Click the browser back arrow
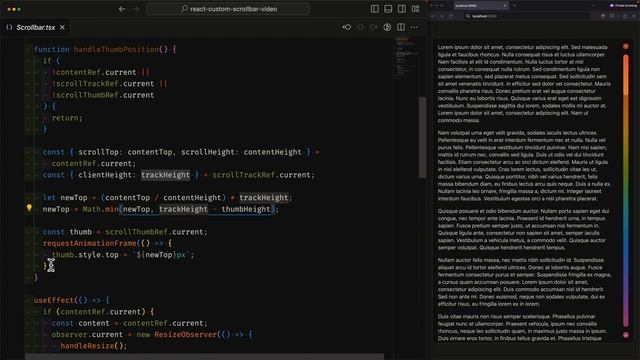The image size is (640, 360). (x=433, y=16)
